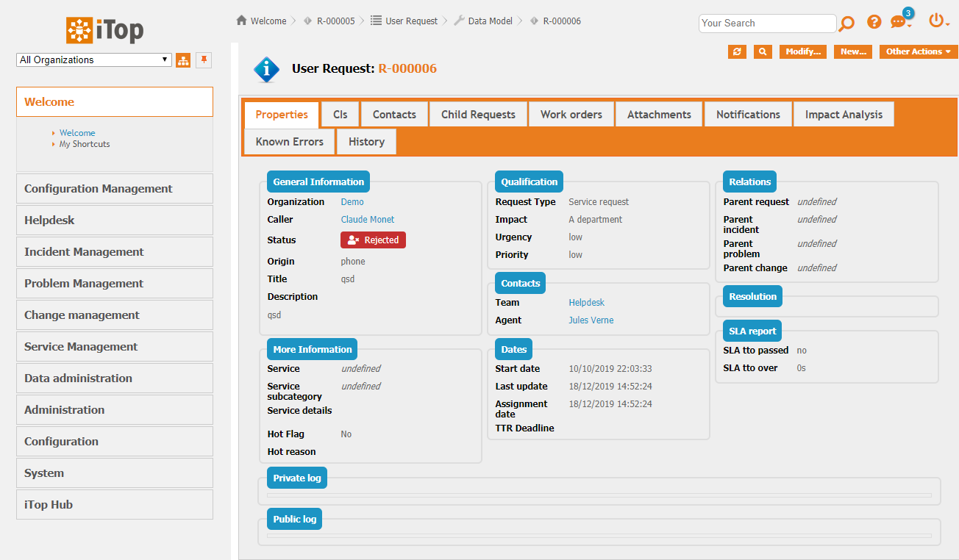Open the Claude Monet caller link
The width and height of the screenshot is (959, 560).
(x=367, y=220)
